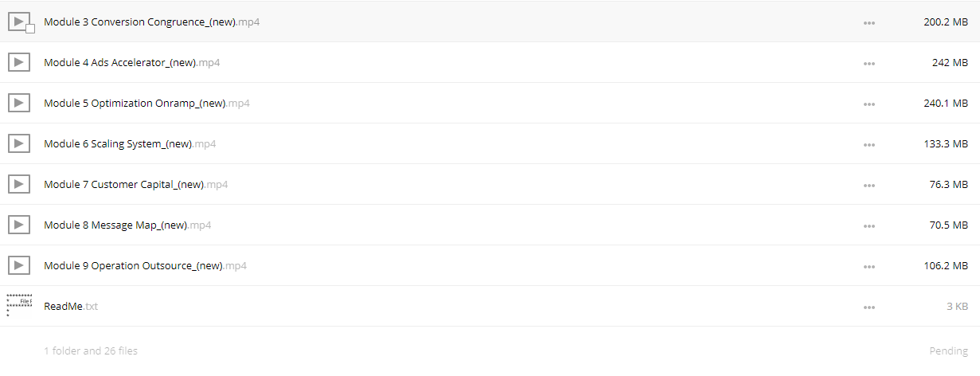This screenshot has height=376, width=980.
Task: Click video icon for Module 7 Customer Capital
Action: tap(19, 184)
